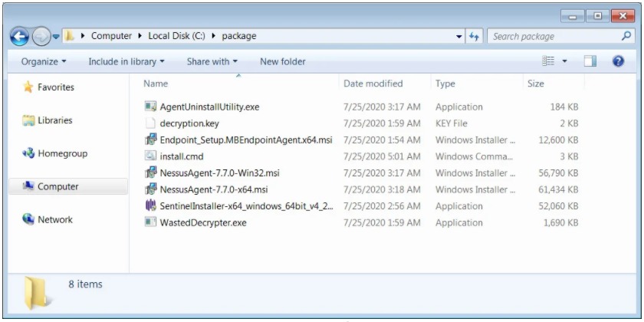Click the 12,600 KB size cell

tap(558, 140)
